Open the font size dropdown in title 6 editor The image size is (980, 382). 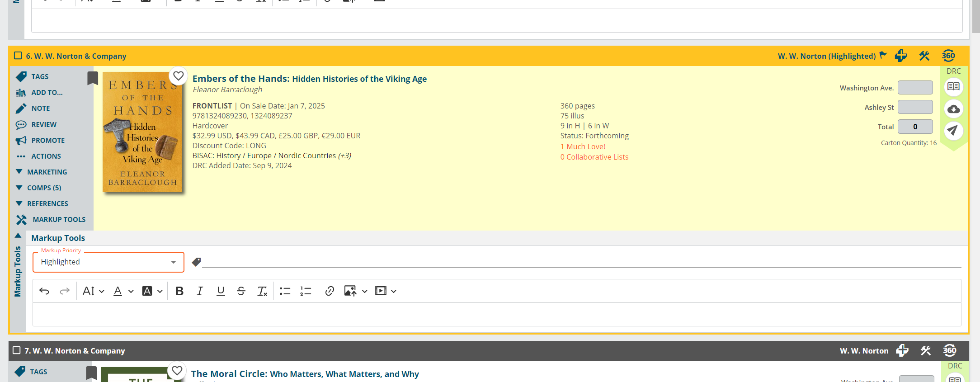pyautogui.click(x=93, y=291)
